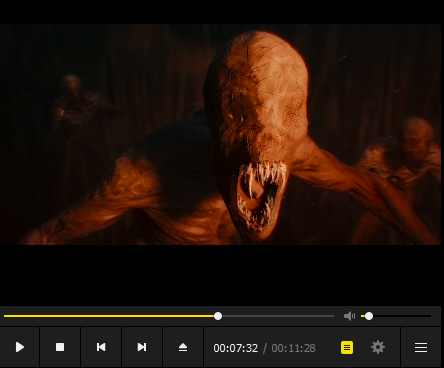Toggle the yellow playlist button
Viewport: 444px width, 368px height.
(x=347, y=348)
